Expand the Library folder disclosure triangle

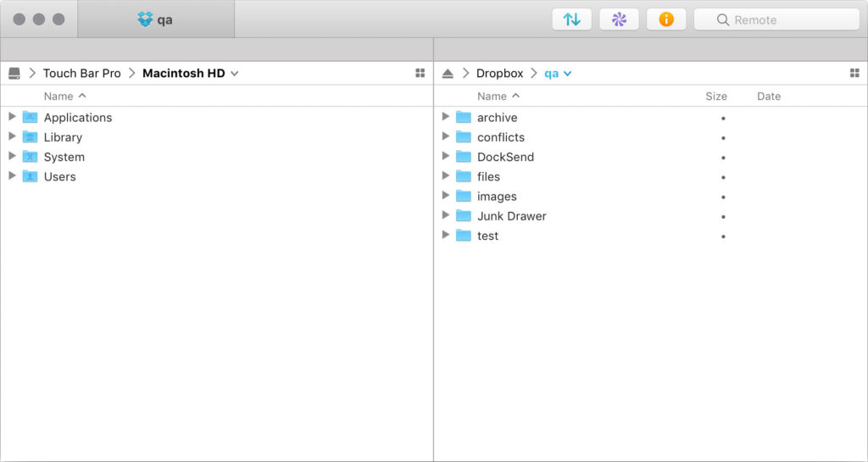point(12,136)
